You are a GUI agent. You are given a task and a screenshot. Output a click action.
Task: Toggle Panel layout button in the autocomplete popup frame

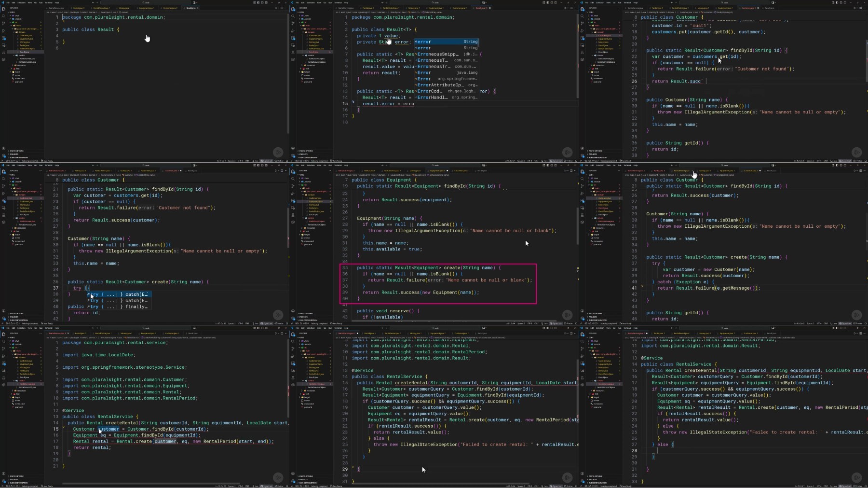(552, 2)
